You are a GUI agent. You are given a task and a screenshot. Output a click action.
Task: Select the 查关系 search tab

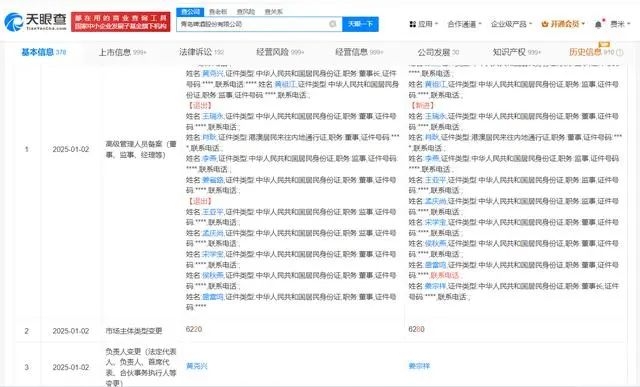pos(273,12)
